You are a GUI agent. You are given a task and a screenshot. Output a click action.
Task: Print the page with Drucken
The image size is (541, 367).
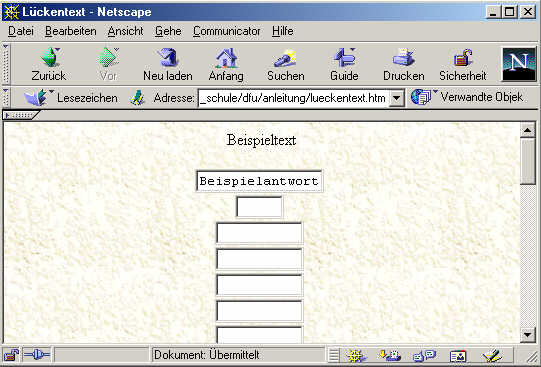(404, 65)
